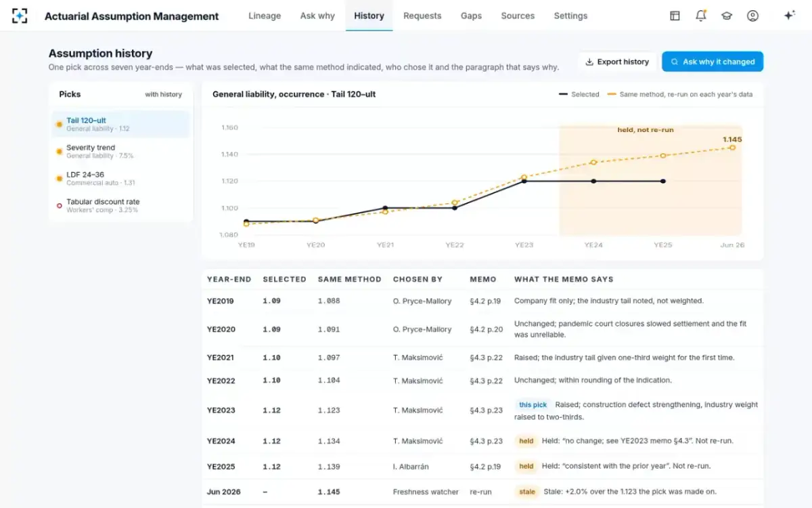The height and width of the screenshot is (508, 812).
Task: Click the 1.088 same-method value
Action: pyautogui.click(x=329, y=301)
